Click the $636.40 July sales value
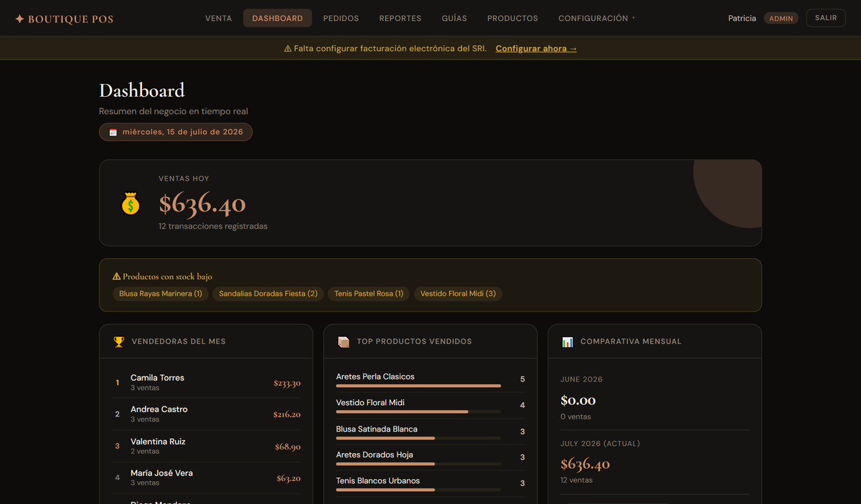The image size is (861, 504). pos(585,464)
